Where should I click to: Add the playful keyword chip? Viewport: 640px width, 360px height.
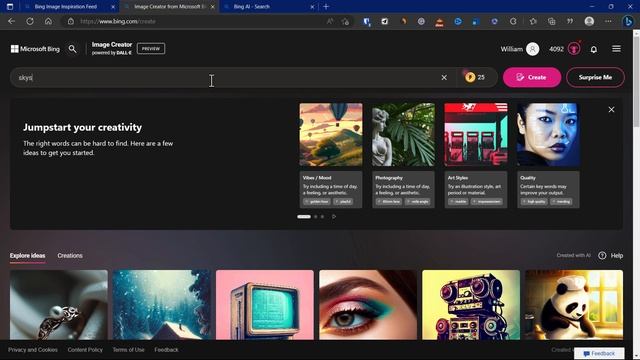[x=343, y=202]
